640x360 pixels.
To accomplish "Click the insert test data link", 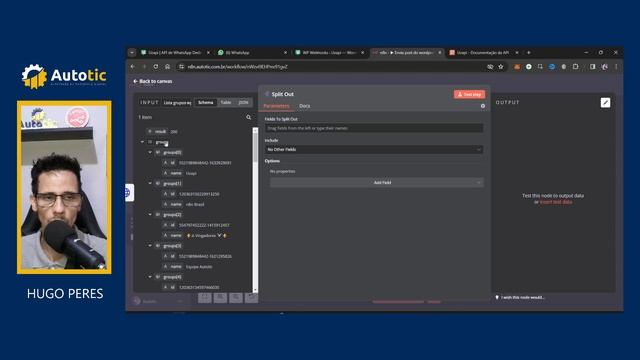I will click(556, 202).
